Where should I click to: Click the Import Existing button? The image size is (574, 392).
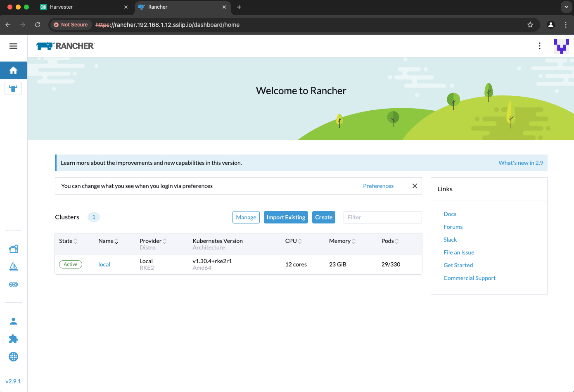coord(286,217)
